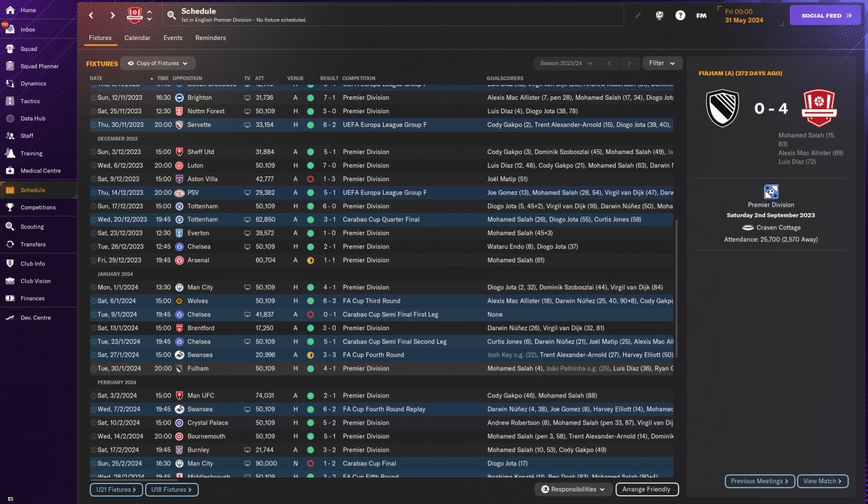This screenshot has height=504, width=868.
Task: Switch to the Events tab
Action: (173, 38)
